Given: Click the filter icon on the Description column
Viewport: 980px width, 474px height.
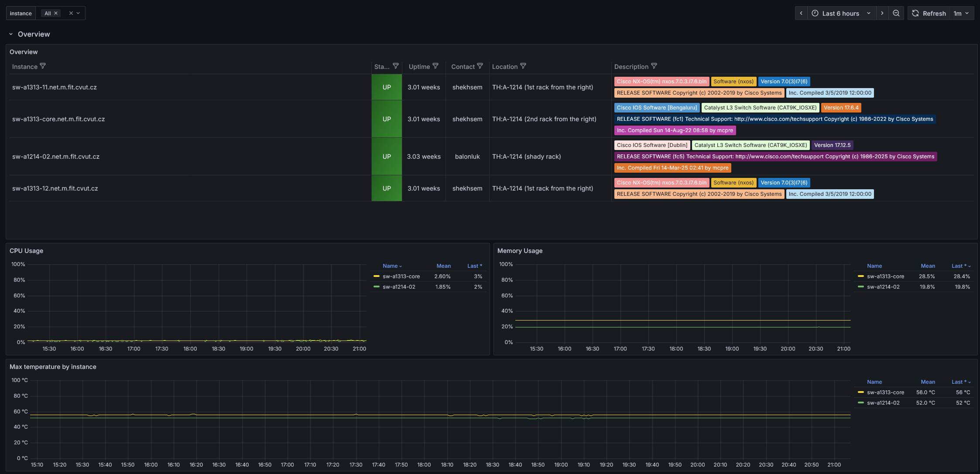Looking at the screenshot, I should click(655, 66).
